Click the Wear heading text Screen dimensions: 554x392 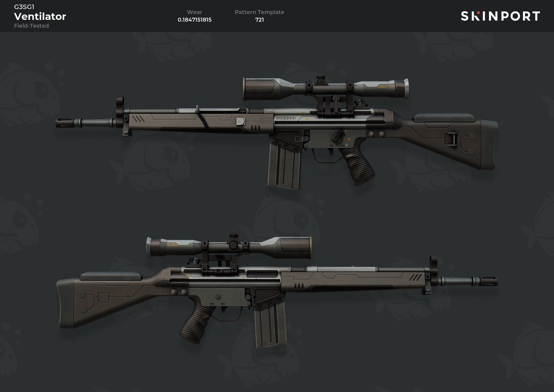tap(195, 12)
